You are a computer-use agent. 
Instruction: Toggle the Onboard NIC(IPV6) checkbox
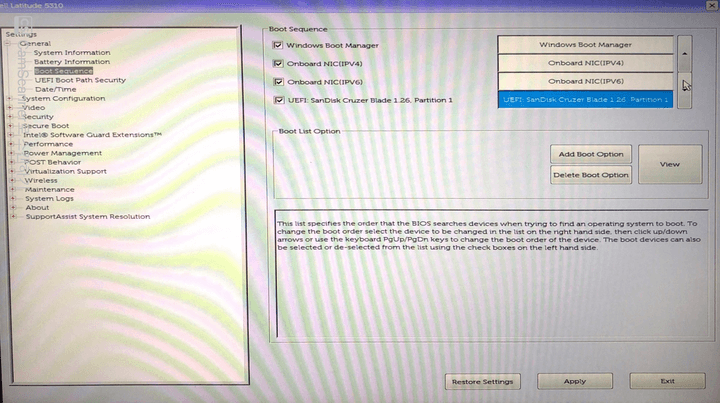point(278,82)
